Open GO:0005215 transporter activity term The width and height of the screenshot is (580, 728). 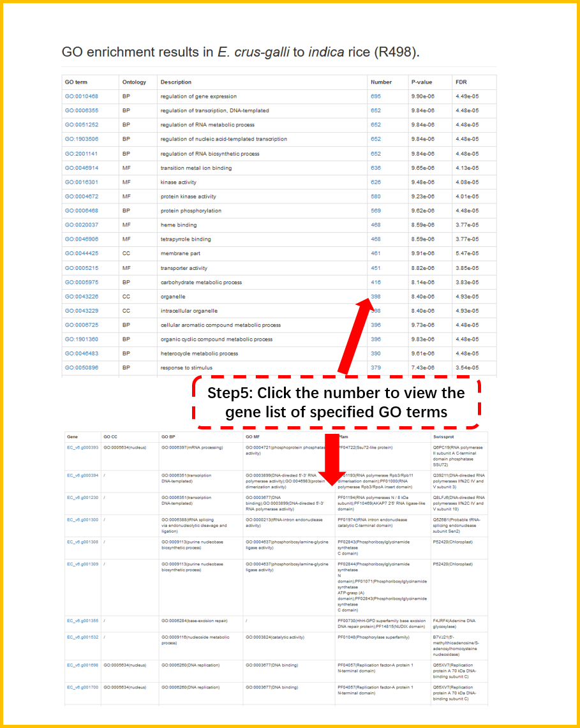click(x=81, y=268)
